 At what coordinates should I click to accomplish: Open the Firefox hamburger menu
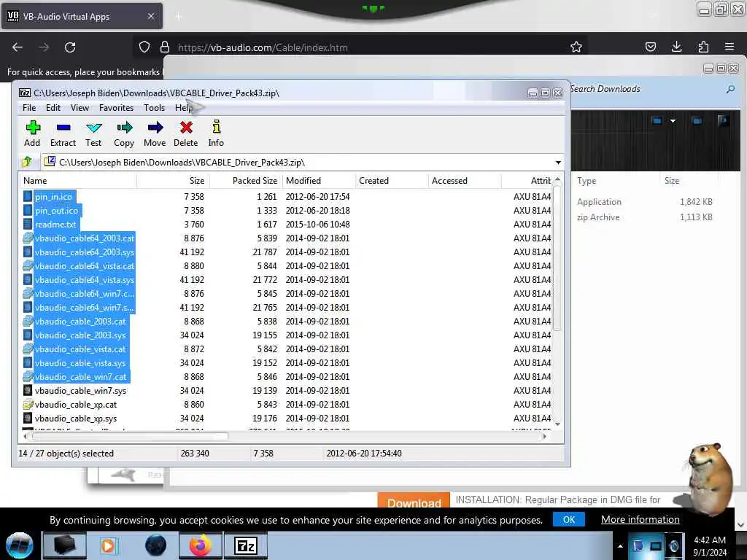(729, 47)
